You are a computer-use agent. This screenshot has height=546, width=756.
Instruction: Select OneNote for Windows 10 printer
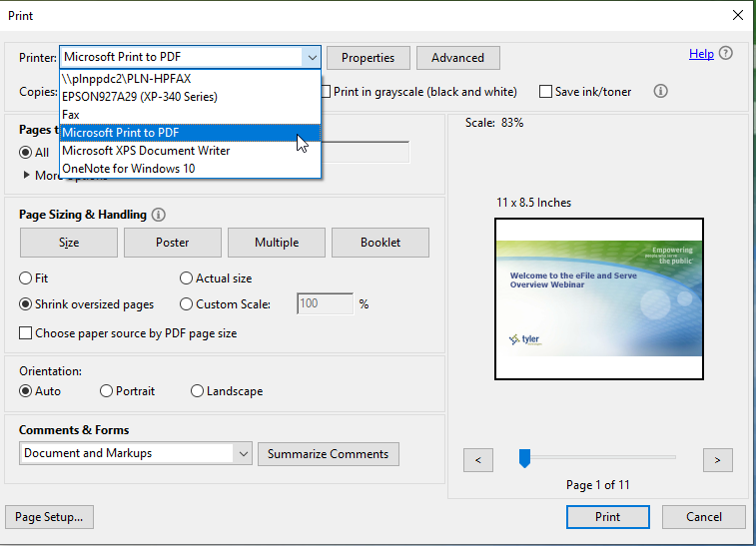[128, 169]
